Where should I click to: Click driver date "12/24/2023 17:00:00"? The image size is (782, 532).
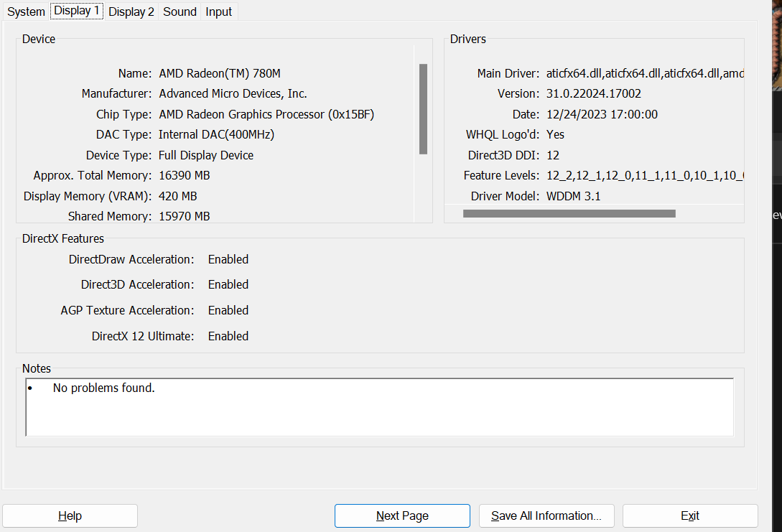[x=602, y=114]
